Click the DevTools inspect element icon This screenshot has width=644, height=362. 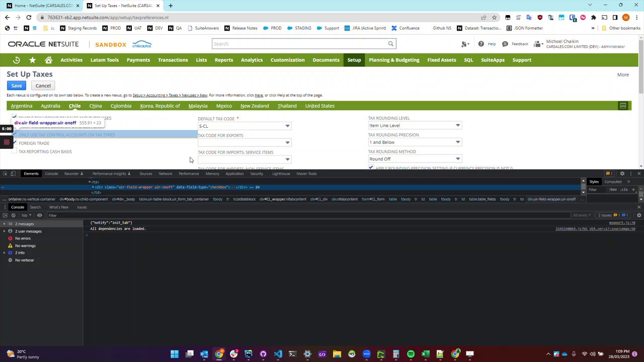click(x=5, y=173)
